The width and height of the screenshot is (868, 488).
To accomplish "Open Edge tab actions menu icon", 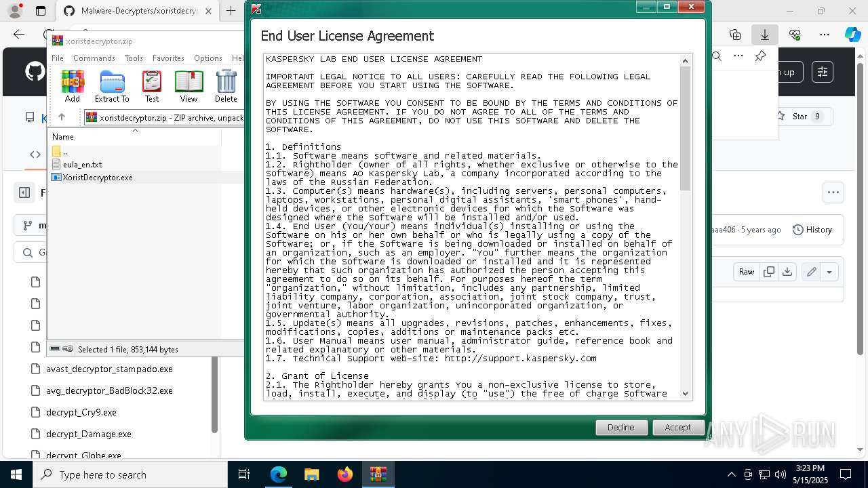I will pyautogui.click(x=41, y=11).
